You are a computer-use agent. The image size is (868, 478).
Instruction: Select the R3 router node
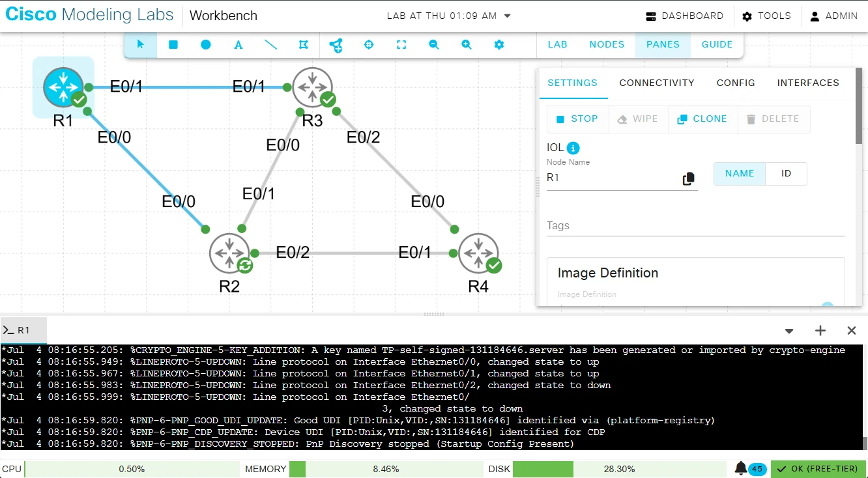click(x=313, y=87)
